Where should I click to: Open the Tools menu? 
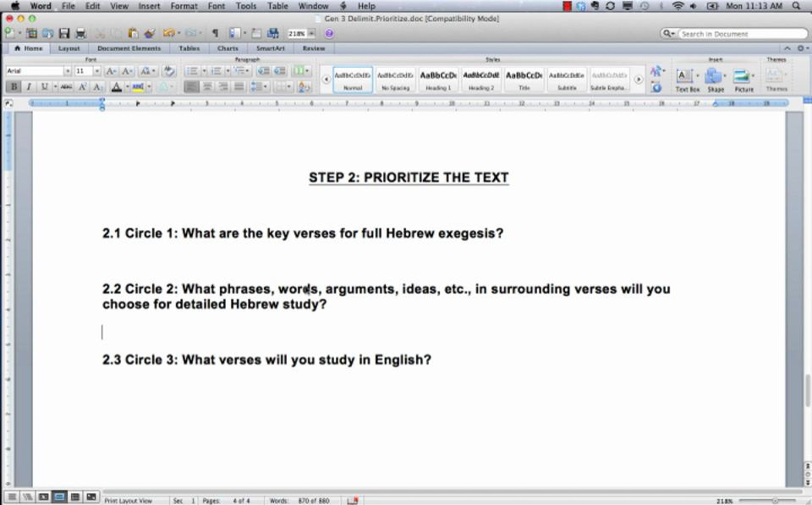coord(246,6)
